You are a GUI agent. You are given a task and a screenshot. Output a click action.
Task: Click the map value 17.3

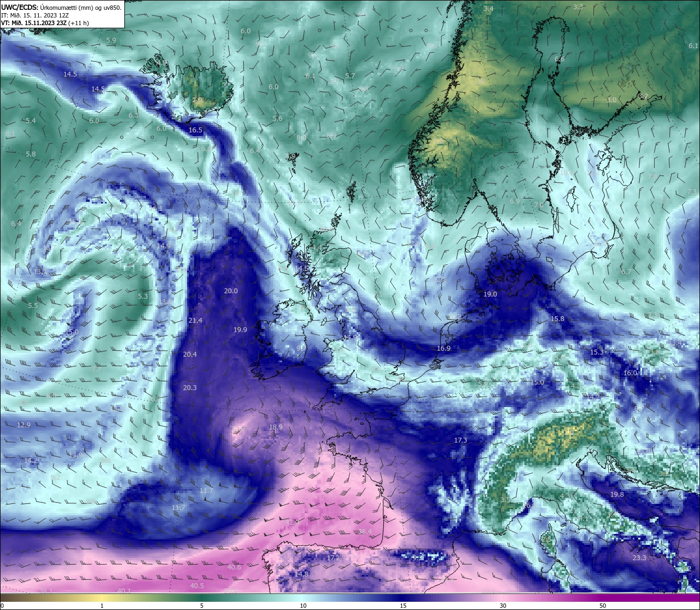click(x=460, y=440)
